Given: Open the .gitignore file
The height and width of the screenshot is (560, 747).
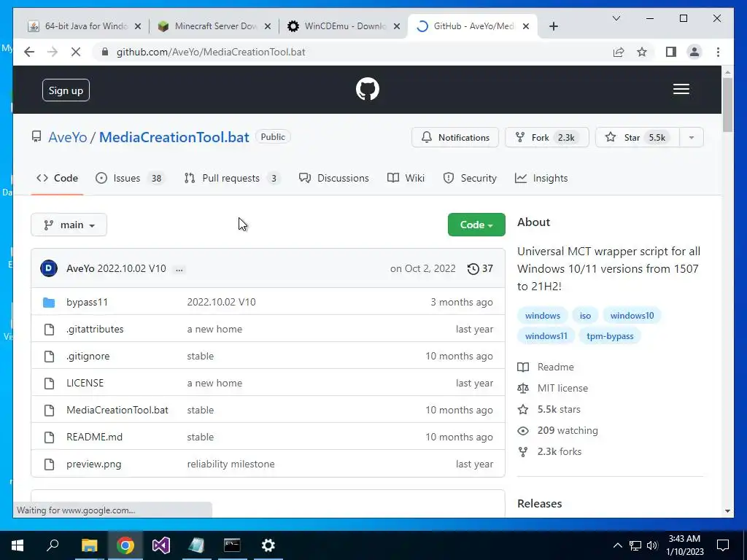Looking at the screenshot, I should pos(88,356).
